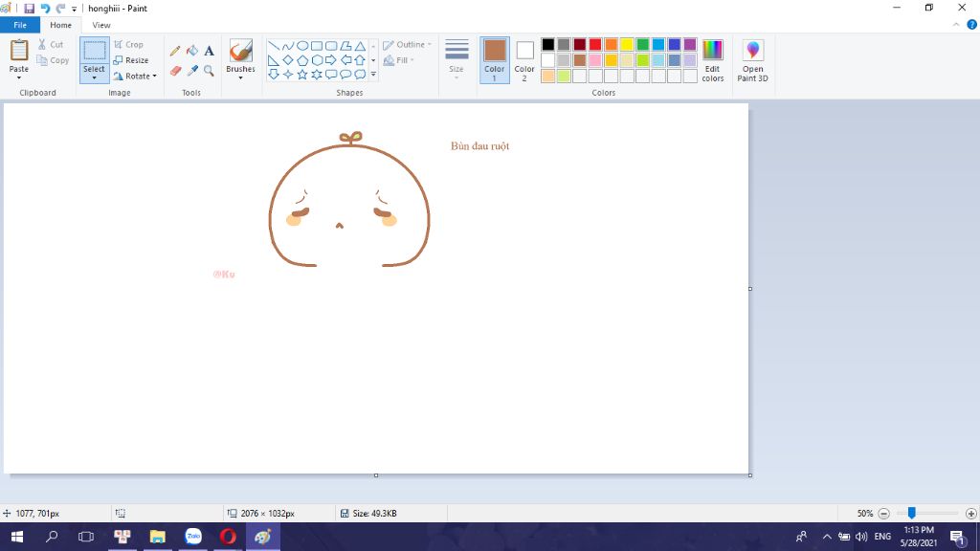Image resolution: width=980 pixels, height=551 pixels.
Task: Choose the Line shape
Action: [274, 46]
